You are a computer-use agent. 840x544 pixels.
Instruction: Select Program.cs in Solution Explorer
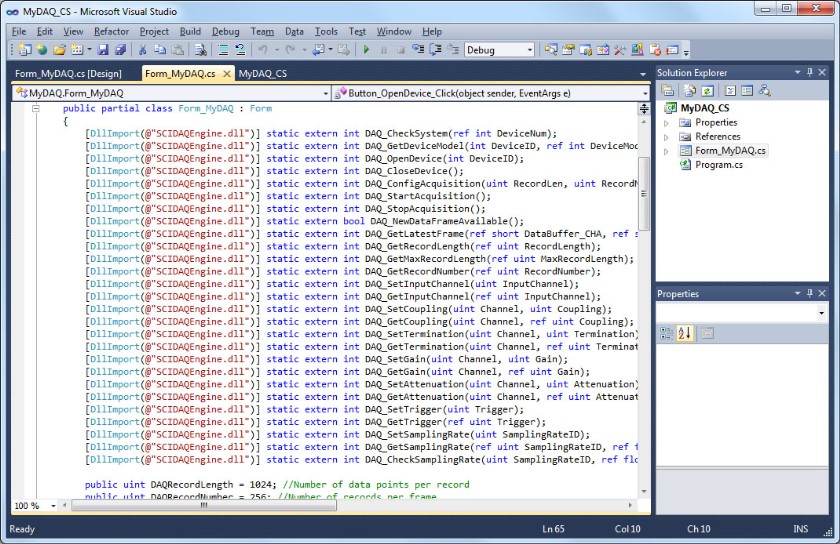[x=718, y=165]
